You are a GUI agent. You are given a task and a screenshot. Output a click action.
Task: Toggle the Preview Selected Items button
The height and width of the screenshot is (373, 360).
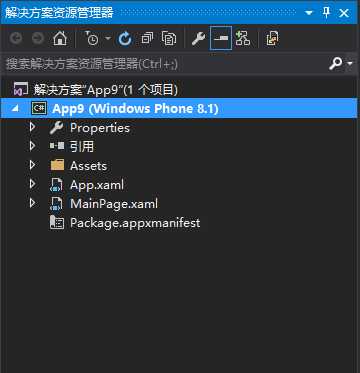[221, 39]
